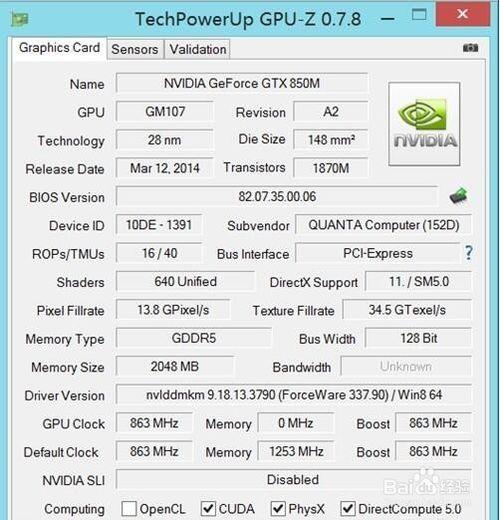
Task: Close the GPU-Z window
Action: (463, 14)
